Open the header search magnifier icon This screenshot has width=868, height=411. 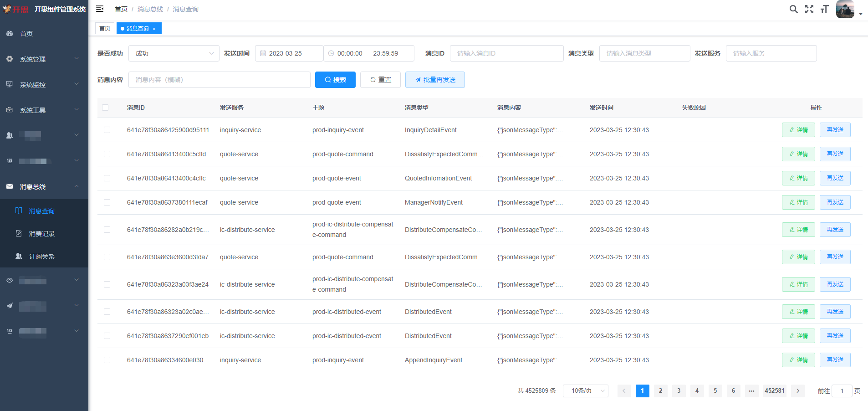click(793, 9)
